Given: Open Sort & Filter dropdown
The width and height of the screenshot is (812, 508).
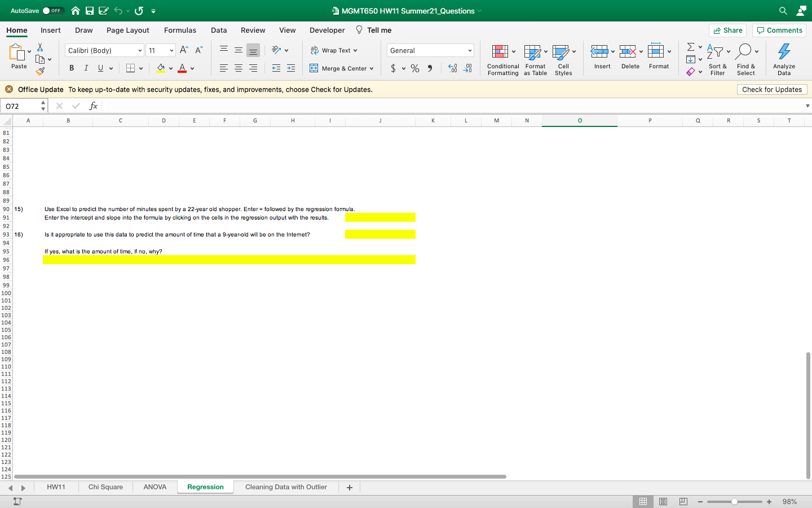Looking at the screenshot, I should [x=717, y=60].
